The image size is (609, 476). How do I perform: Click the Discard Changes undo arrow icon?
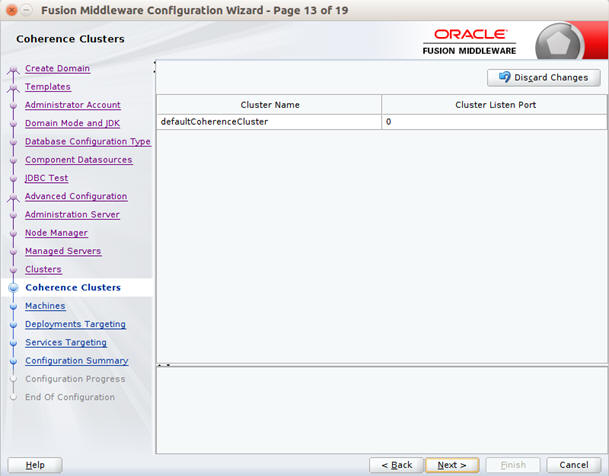[x=505, y=77]
